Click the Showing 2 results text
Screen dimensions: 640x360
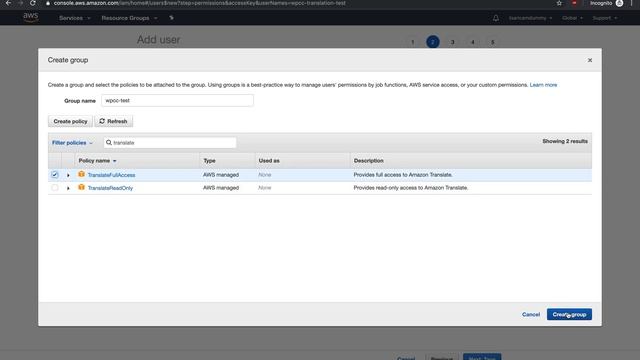(x=565, y=141)
